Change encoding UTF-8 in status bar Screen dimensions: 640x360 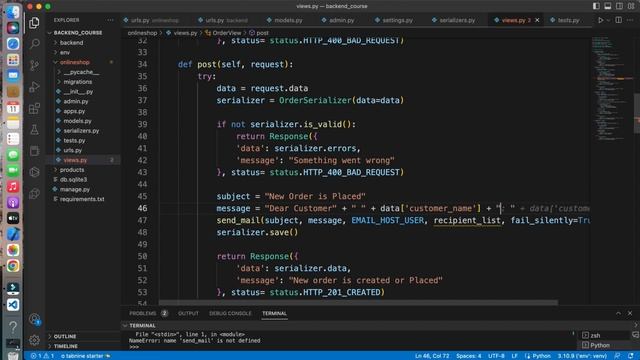click(x=496, y=356)
